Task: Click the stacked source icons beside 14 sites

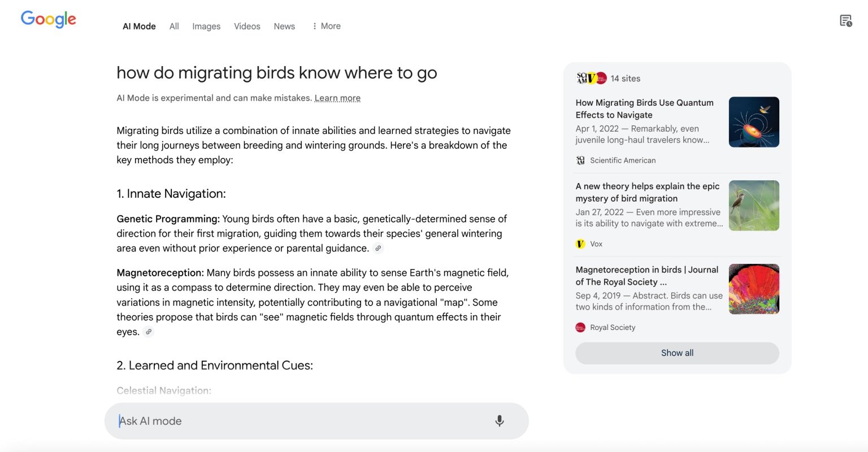Action: click(x=591, y=78)
